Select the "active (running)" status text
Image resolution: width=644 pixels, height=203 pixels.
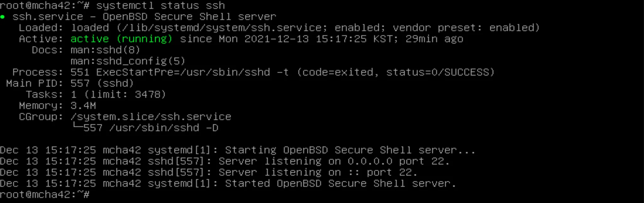[121, 39]
